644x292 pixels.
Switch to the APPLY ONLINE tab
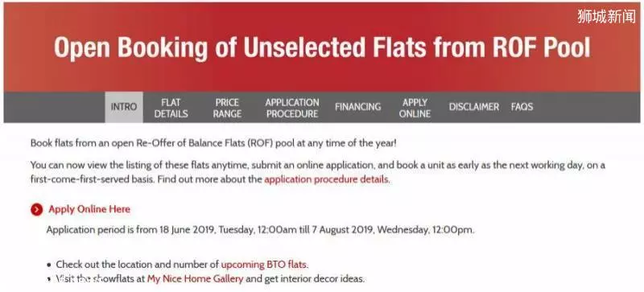[x=415, y=108]
